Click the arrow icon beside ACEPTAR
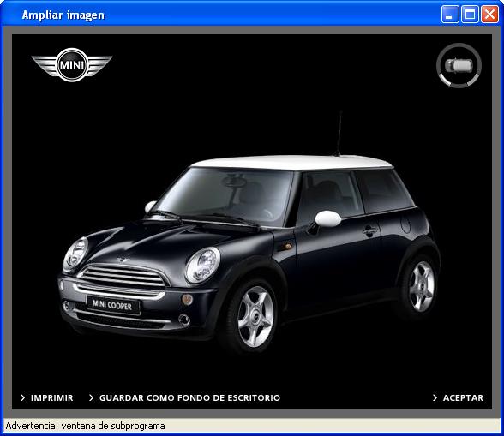Screen dimensions: 504x436 point(435,397)
